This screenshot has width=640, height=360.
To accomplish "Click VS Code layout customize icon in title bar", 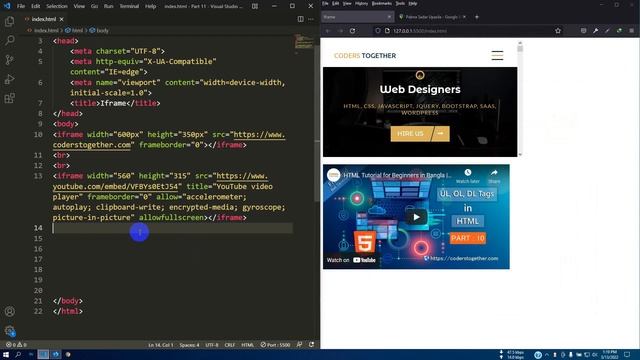I will coord(255,6).
